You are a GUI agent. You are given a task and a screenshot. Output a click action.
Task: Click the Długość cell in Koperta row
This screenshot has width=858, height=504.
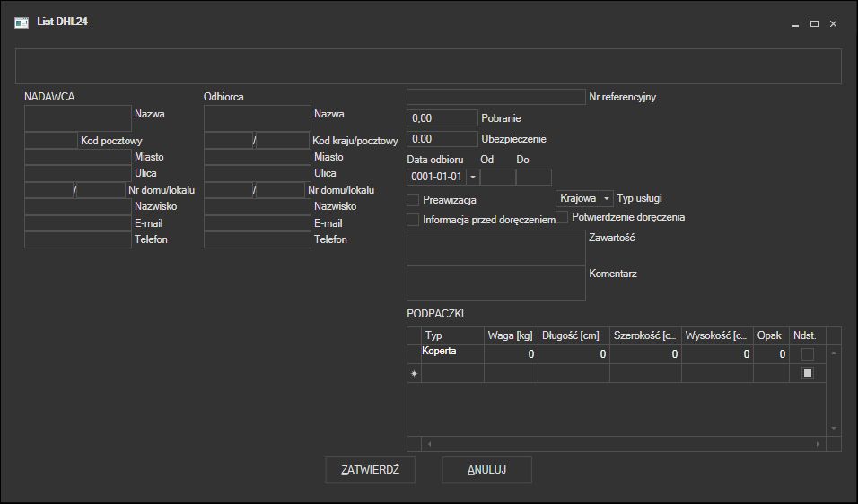(573, 353)
